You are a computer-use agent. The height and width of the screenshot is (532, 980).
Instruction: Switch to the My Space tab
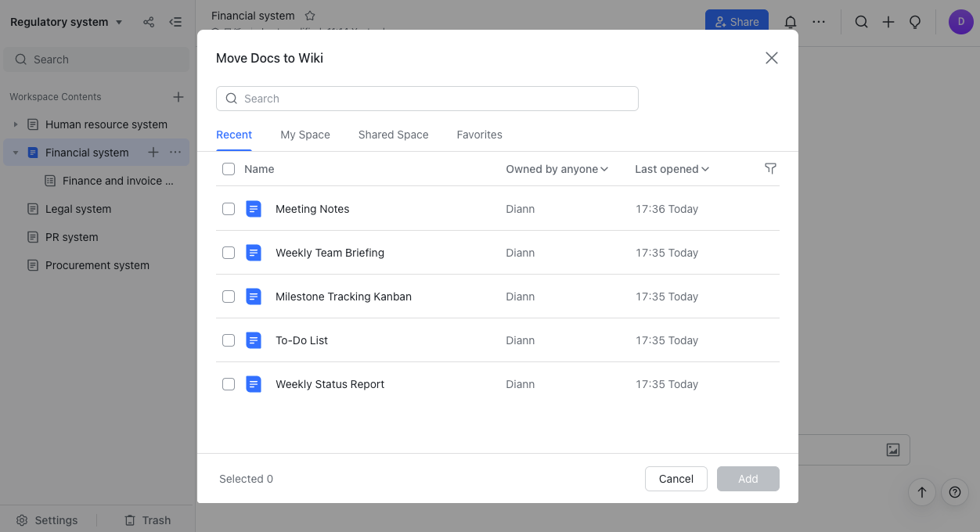click(x=305, y=135)
